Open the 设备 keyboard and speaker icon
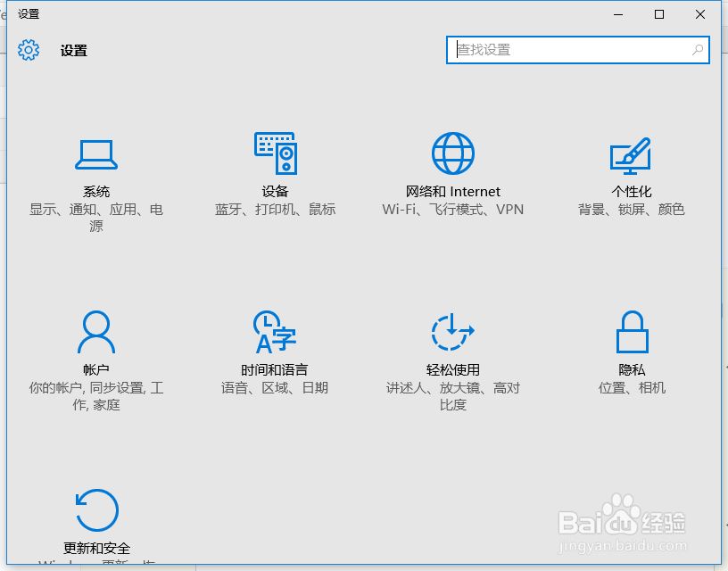 pos(276,153)
